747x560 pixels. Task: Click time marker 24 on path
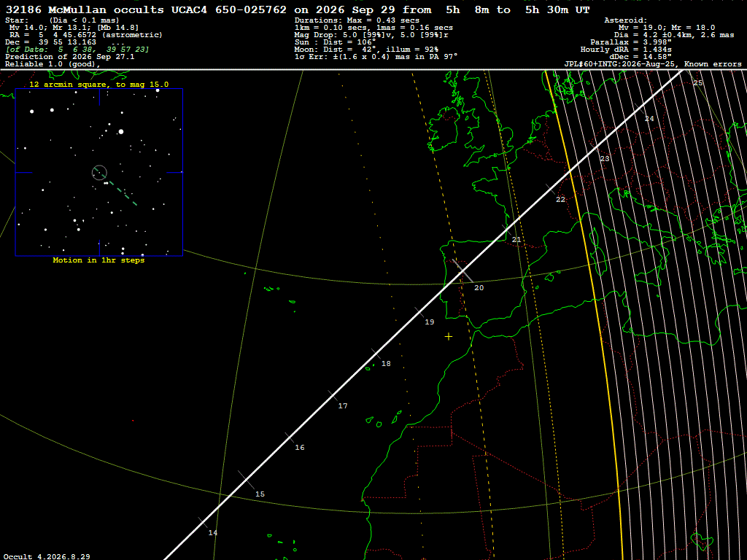click(649, 119)
